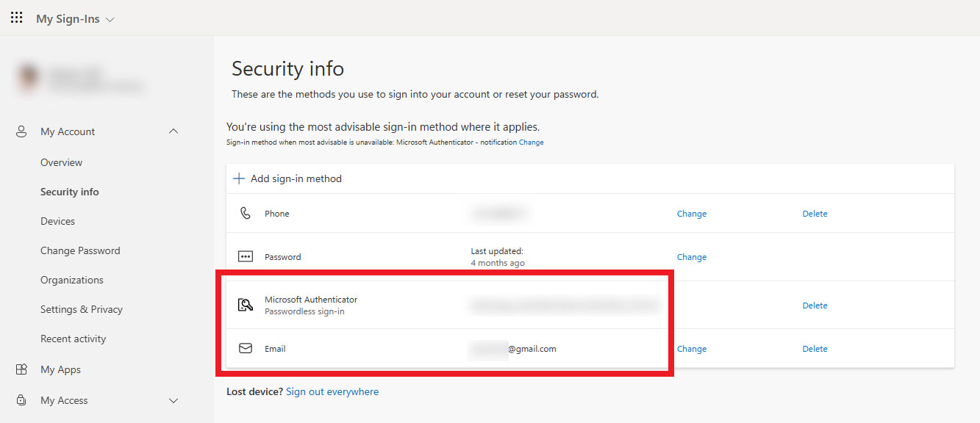The height and width of the screenshot is (423, 980).
Task: Open Settings & Privacy
Action: (81, 308)
